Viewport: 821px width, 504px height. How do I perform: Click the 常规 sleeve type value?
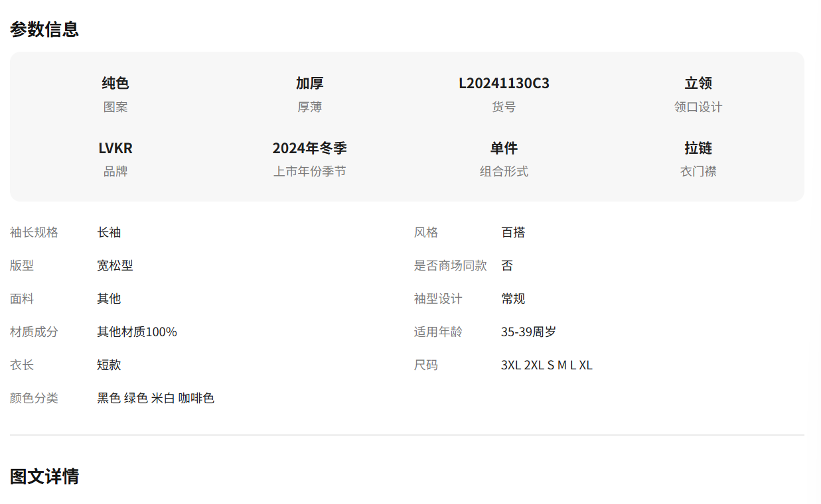coord(513,299)
